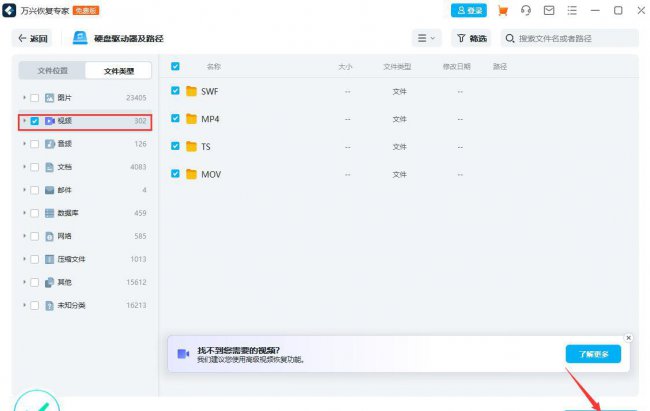The height and width of the screenshot is (411, 650).
Task: Expand the 文档 tree node arrow
Action: pos(24,167)
